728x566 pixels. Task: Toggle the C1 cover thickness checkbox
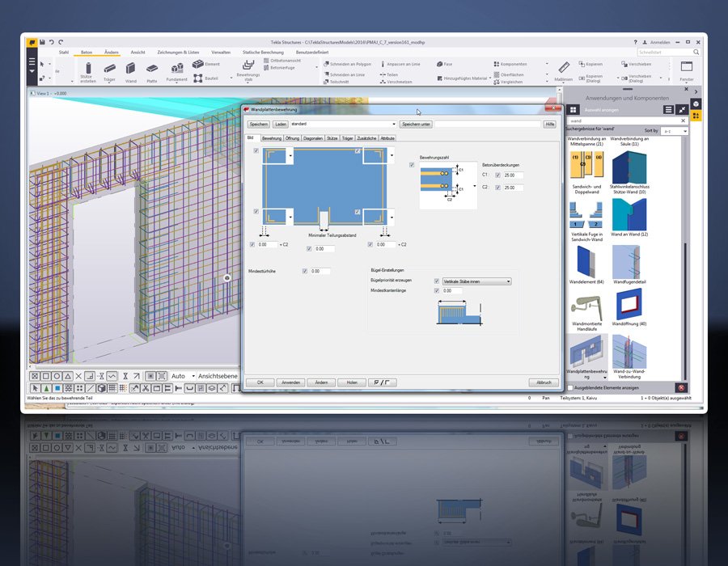pyautogui.click(x=497, y=175)
